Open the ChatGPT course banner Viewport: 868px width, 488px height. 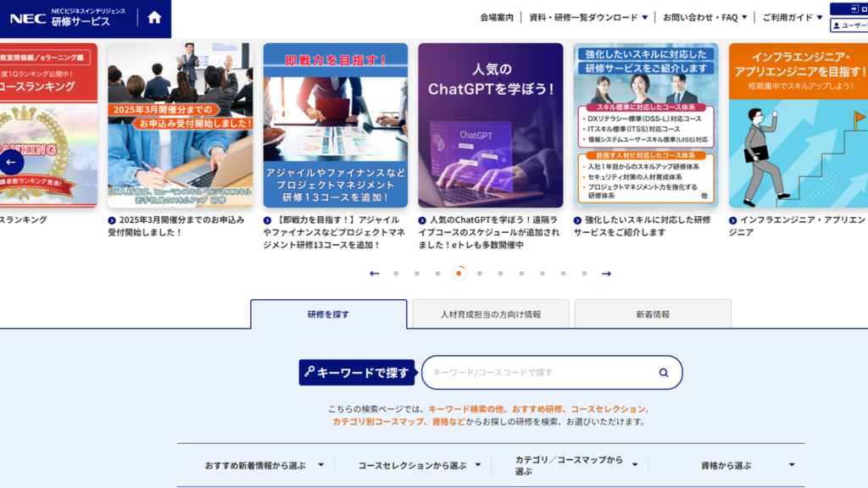point(490,125)
